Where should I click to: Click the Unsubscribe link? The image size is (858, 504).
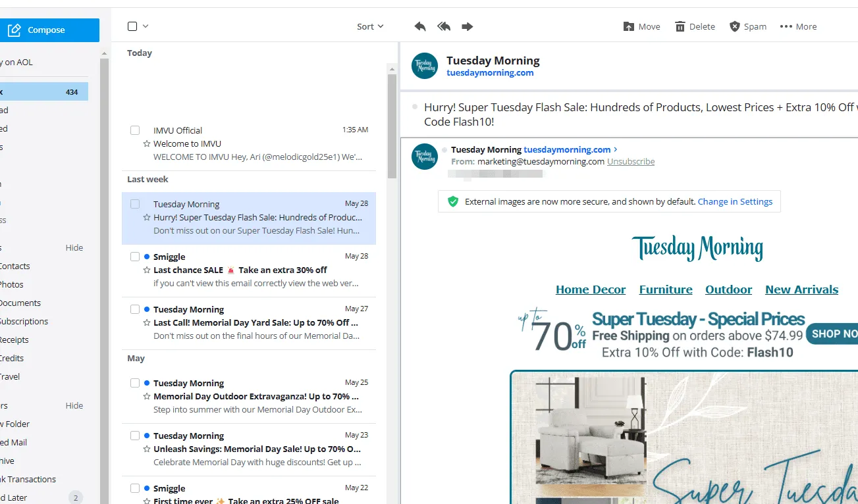[630, 161]
